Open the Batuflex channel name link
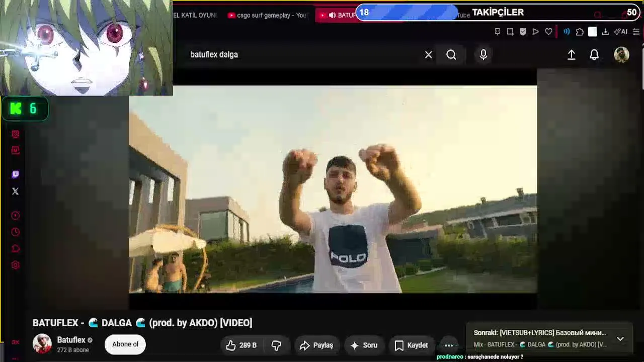Screen dimensions: 644x362 (x=71, y=340)
